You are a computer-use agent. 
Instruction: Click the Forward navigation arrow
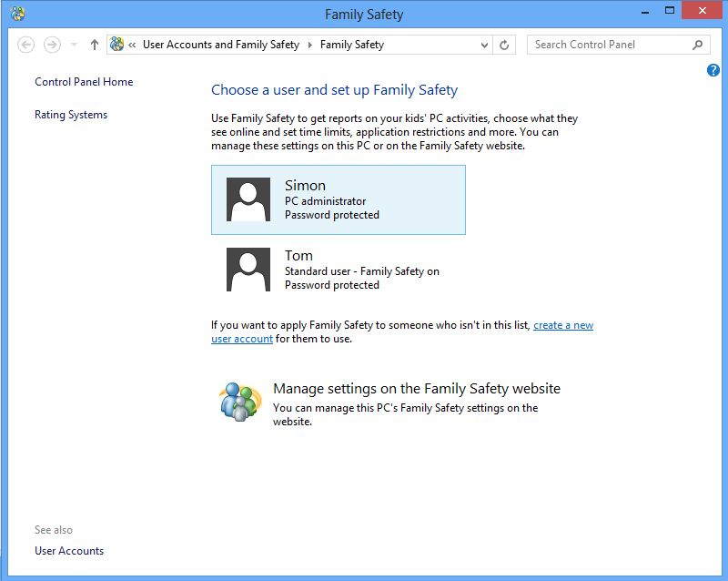click(x=52, y=46)
